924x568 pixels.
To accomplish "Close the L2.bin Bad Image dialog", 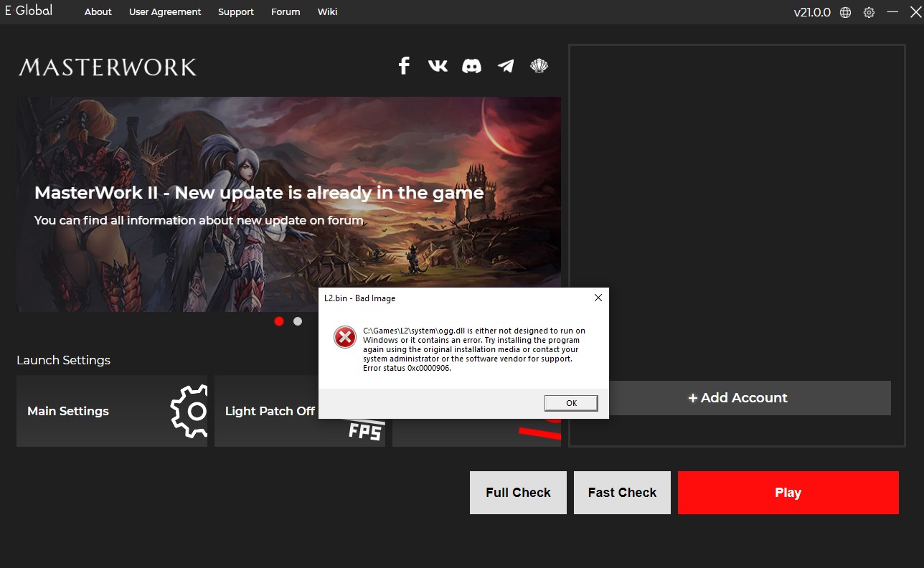I will coord(598,298).
